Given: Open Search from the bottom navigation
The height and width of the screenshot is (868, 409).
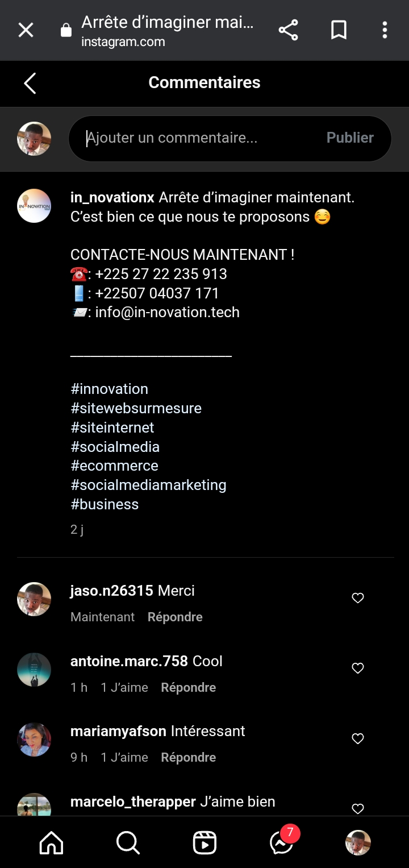Looking at the screenshot, I should pyautogui.click(x=128, y=843).
